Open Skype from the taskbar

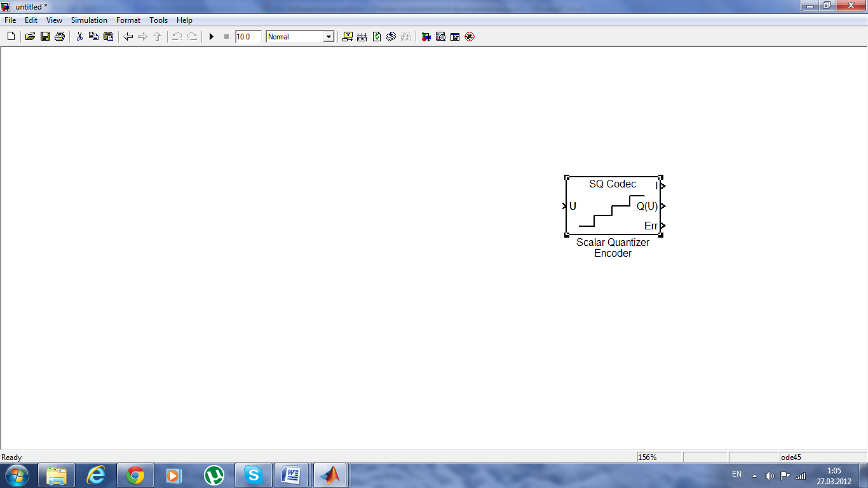(254, 475)
